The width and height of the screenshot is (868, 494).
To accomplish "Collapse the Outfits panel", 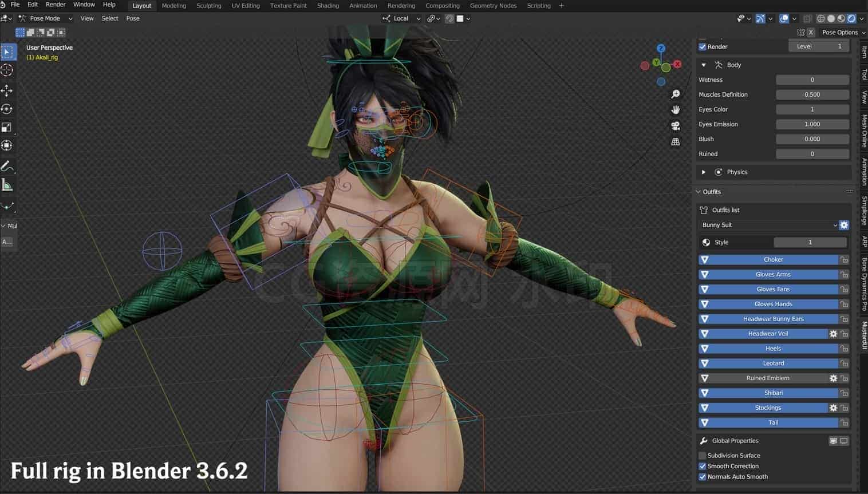I will click(x=699, y=192).
